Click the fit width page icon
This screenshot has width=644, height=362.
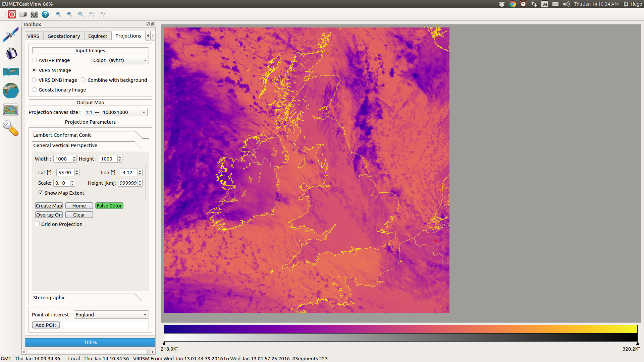click(x=103, y=14)
